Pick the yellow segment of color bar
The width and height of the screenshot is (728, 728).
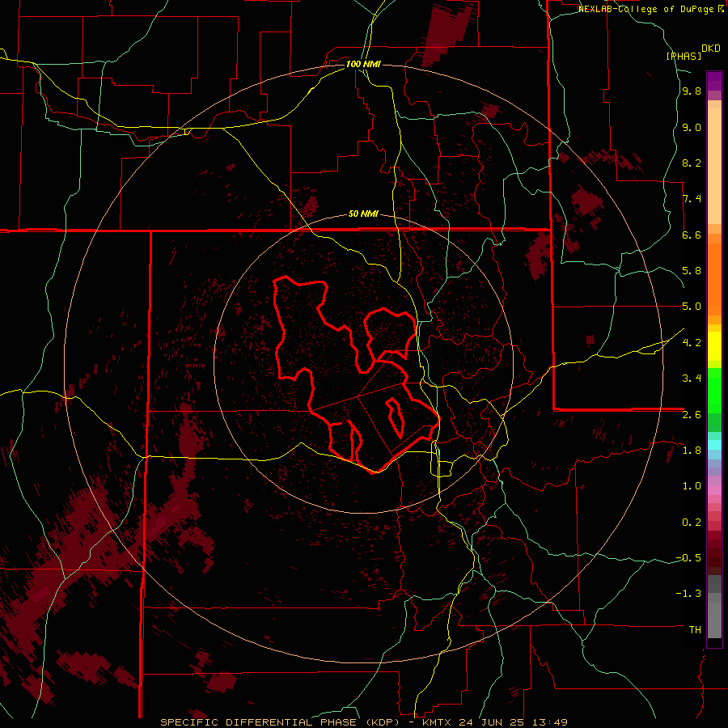pos(714,346)
